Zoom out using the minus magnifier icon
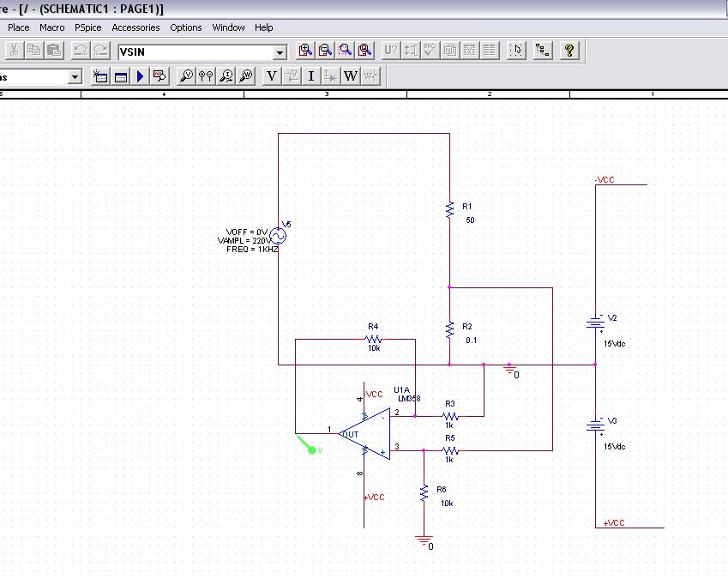The width and height of the screenshot is (728, 579). pos(325,50)
